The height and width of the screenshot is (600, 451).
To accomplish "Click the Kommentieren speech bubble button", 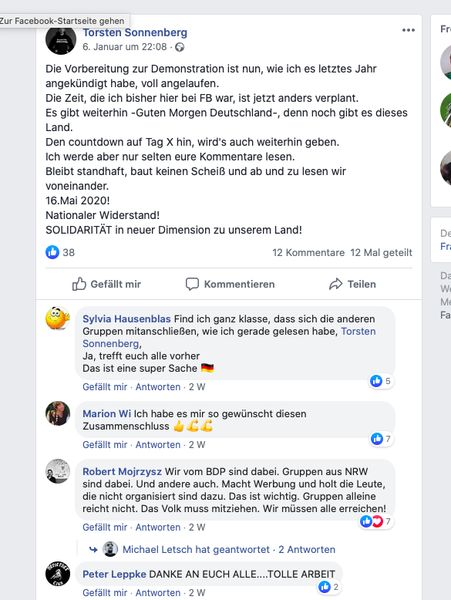I will [x=230, y=284].
